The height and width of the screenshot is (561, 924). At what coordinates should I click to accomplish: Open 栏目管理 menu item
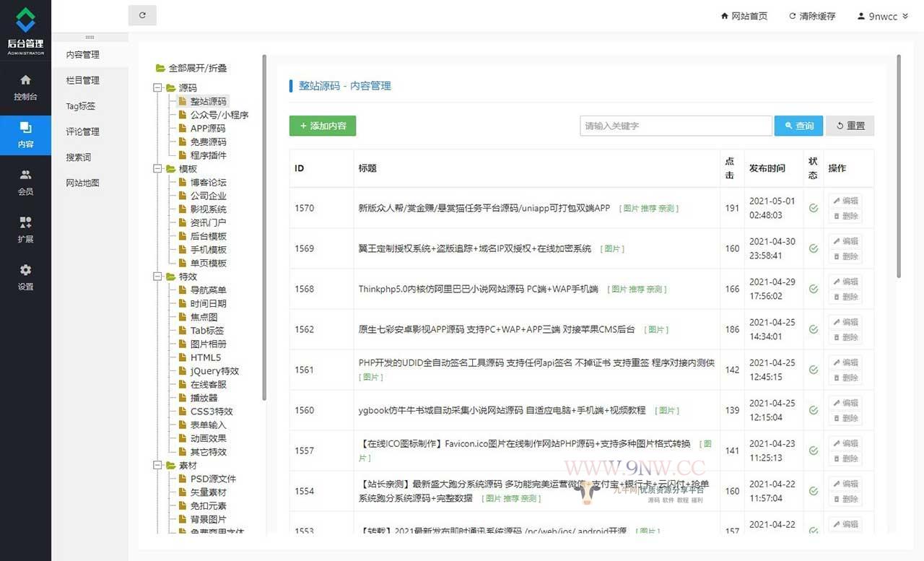[83, 80]
